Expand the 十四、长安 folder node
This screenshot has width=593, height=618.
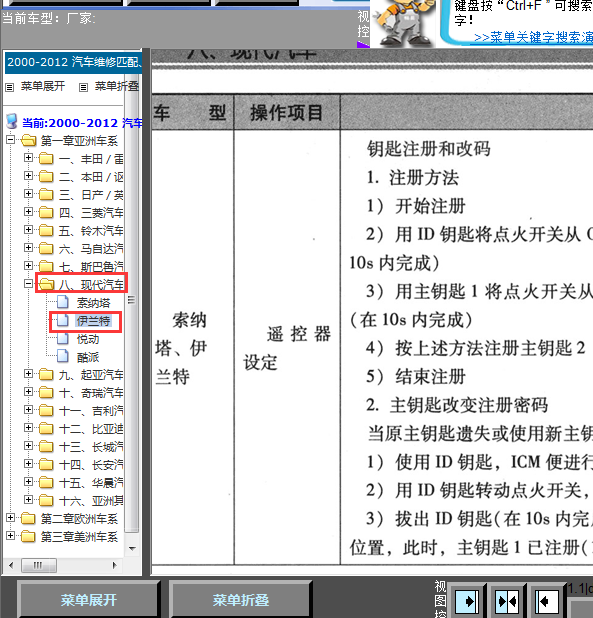28,464
